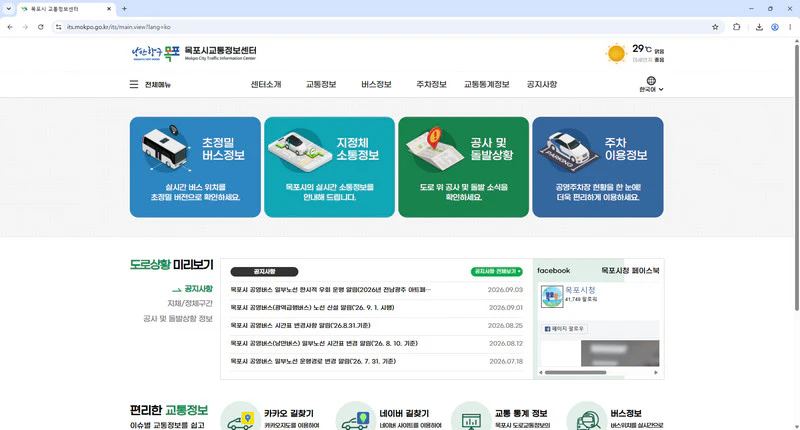Viewport: 800px width, 430px height.
Task: Open the 주차 이용정보 card
Action: click(597, 167)
